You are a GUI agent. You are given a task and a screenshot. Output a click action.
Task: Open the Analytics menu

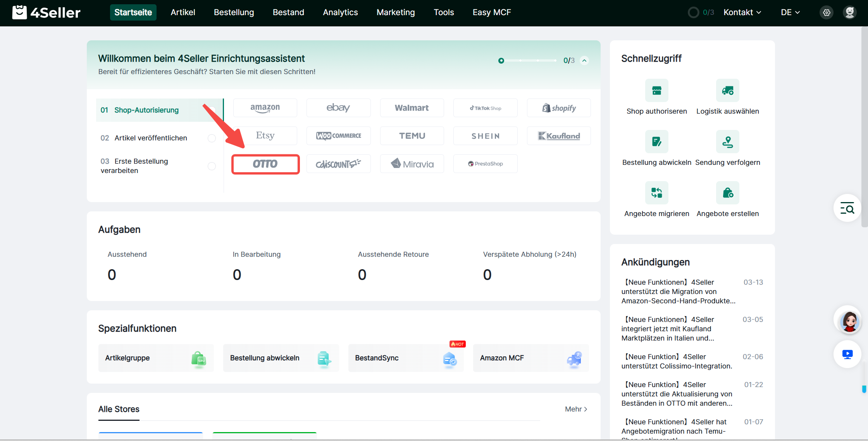tap(340, 12)
